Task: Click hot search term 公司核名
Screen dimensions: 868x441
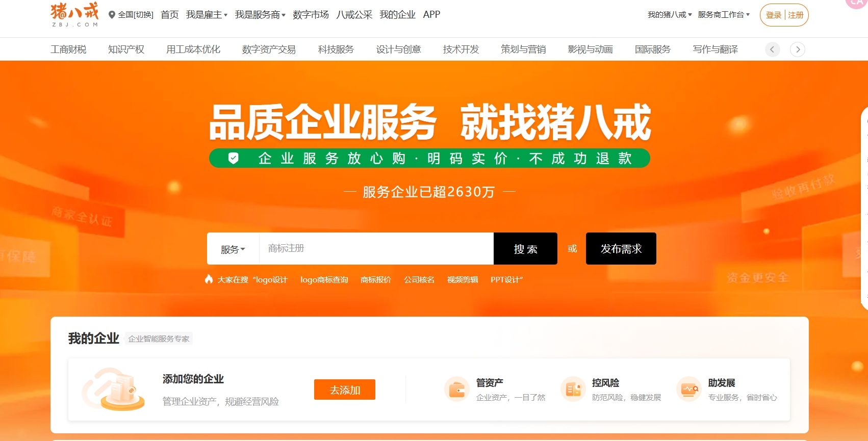Action: coord(419,280)
